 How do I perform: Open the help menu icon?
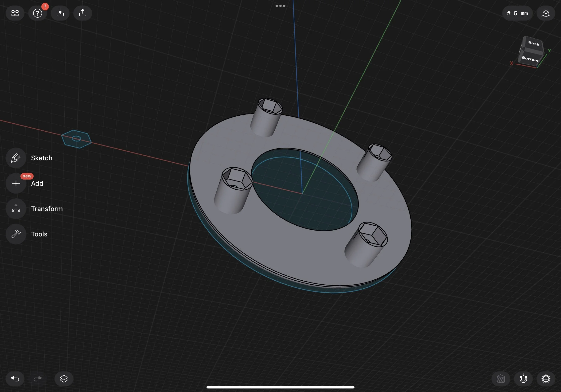click(37, 13)
